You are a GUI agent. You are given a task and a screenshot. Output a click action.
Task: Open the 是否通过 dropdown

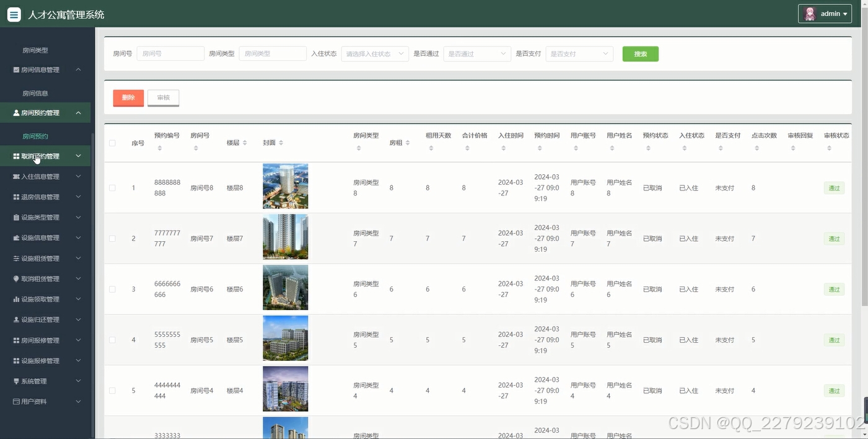(x=477, y=54)
